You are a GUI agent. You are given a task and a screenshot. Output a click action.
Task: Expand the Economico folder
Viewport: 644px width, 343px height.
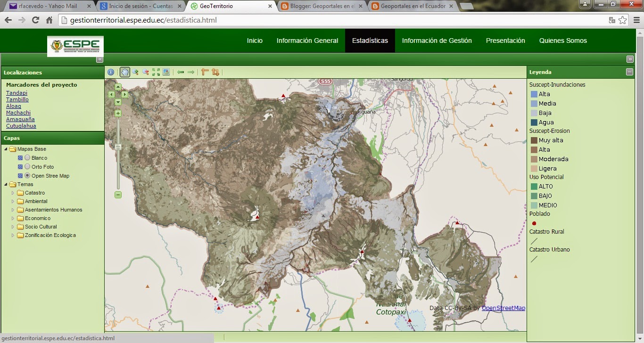tap(13, 219)
